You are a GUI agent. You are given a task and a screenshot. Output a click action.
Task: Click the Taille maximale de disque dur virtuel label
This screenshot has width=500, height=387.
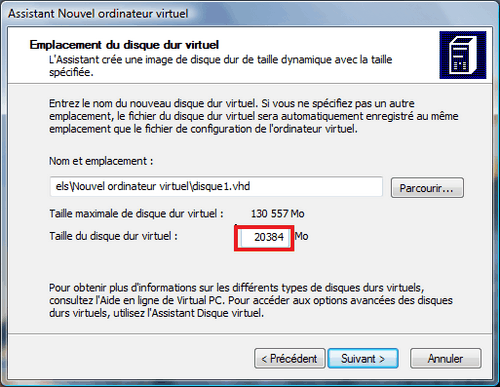[x=136, y=214]
